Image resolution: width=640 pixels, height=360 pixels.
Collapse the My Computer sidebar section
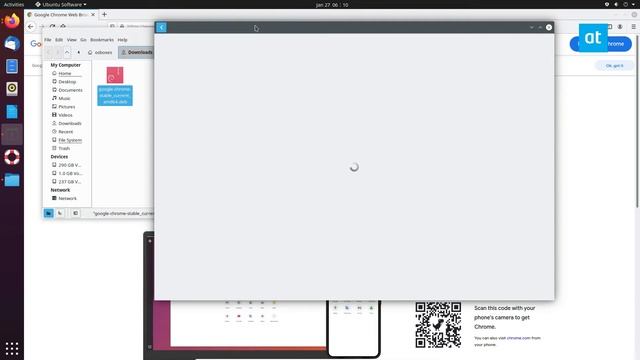click(x=65, y=65)
